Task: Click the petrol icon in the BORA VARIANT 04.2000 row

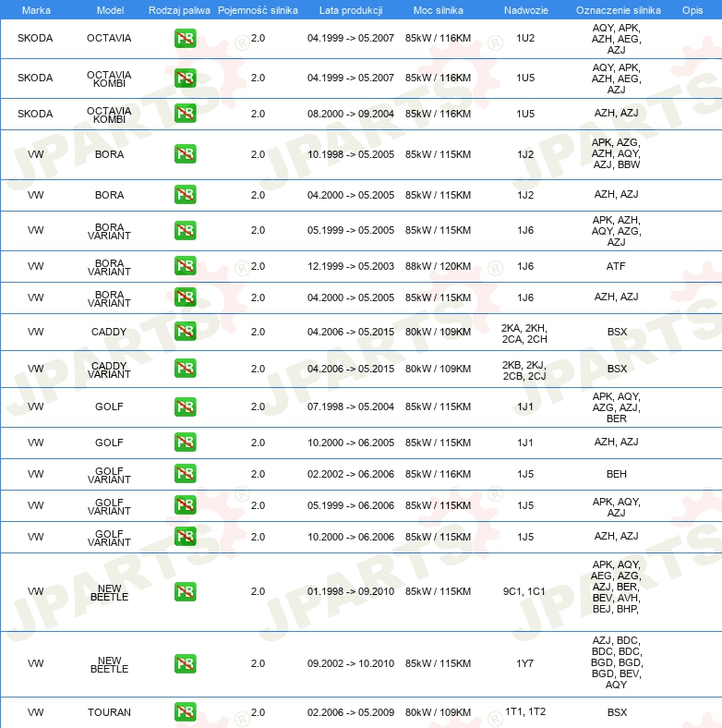Action: point(186,297)
